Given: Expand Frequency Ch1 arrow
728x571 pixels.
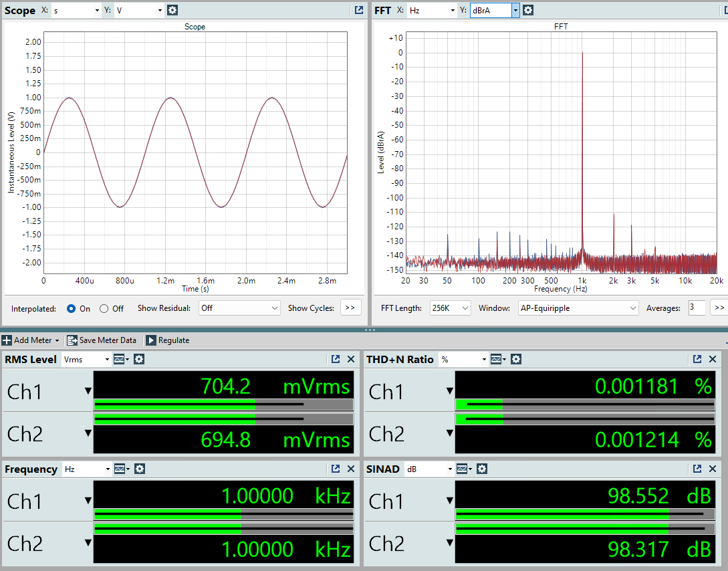Looking at the screenshot, I should click(88, 501).
